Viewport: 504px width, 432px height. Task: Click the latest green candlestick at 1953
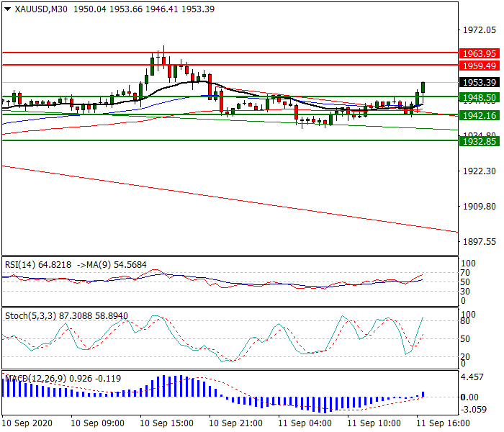(423, 87)
